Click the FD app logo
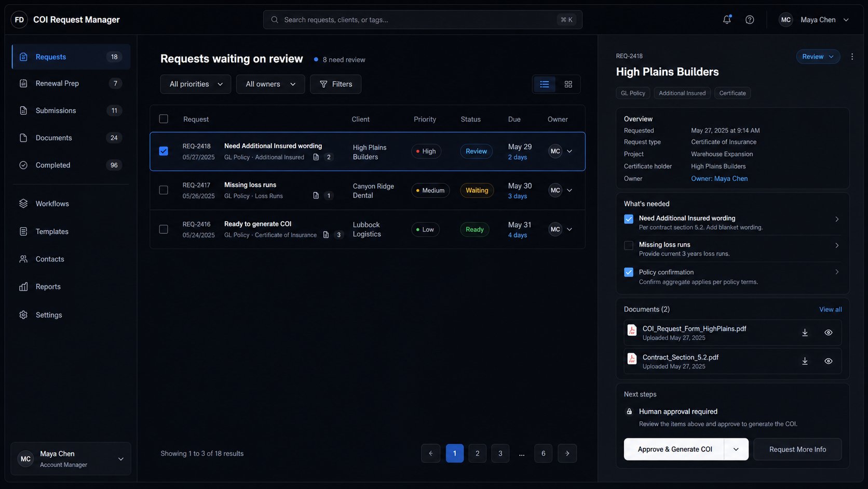 19,20
